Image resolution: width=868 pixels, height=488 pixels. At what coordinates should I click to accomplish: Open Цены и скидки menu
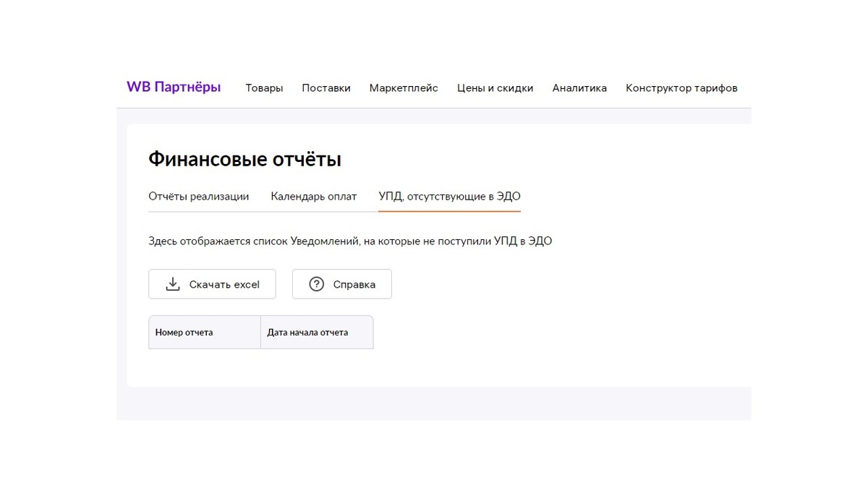(495, 88)
